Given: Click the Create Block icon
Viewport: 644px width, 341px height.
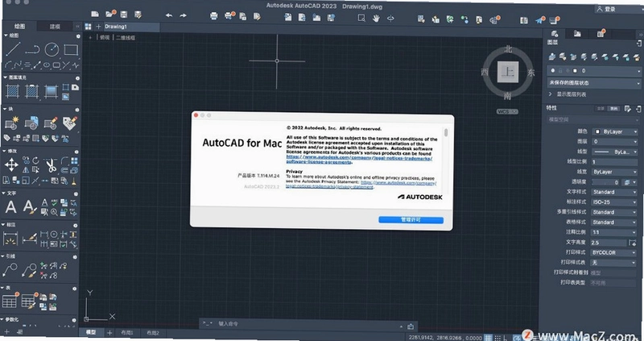Looking at the screenshot, I should [x=12, y=123].
